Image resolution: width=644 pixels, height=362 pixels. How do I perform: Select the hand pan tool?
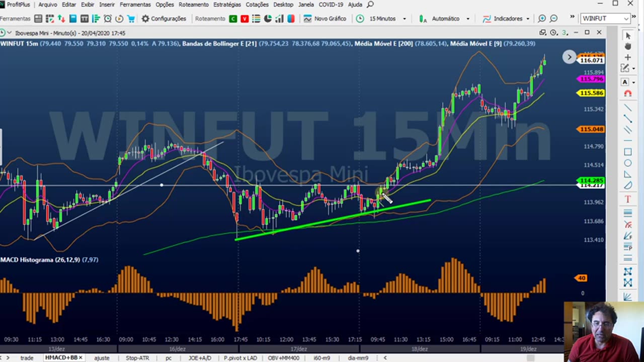(x=627, y=46)
